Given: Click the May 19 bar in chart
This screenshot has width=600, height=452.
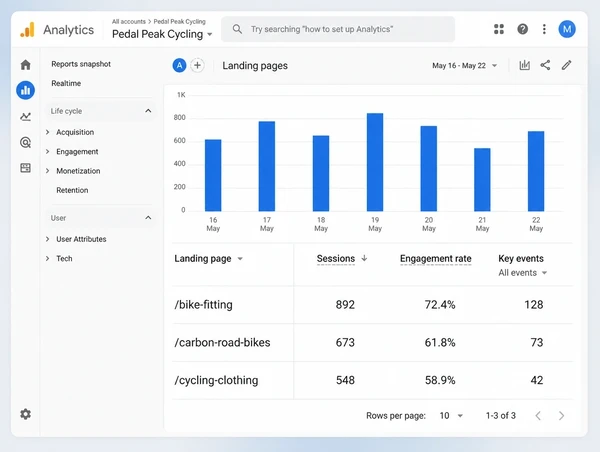Looking at the screenshot, I should click(375, 162).
